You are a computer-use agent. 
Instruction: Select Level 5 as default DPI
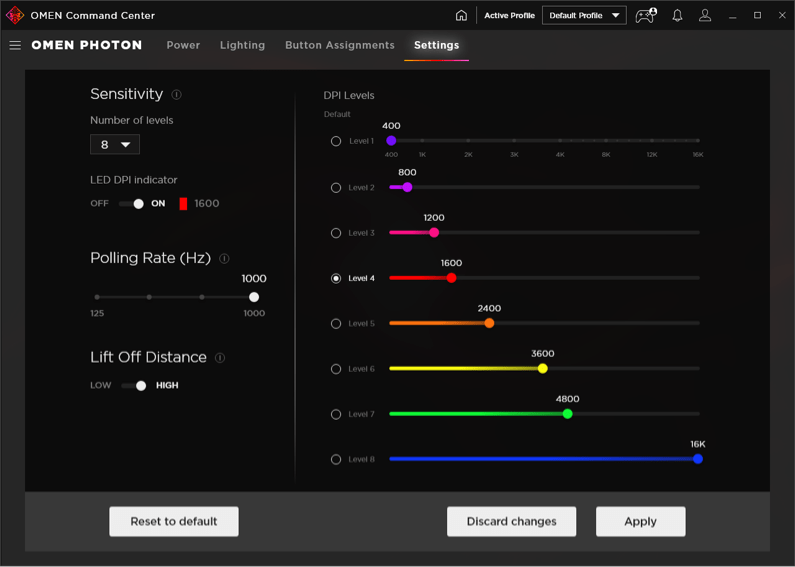[x=336, y=324]
